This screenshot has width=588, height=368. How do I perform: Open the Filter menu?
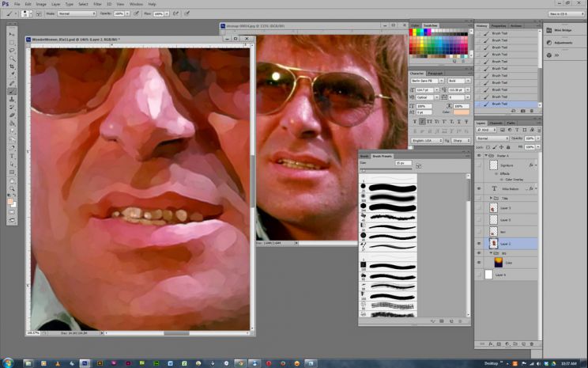pyautogui.click(x=97, y=4)
